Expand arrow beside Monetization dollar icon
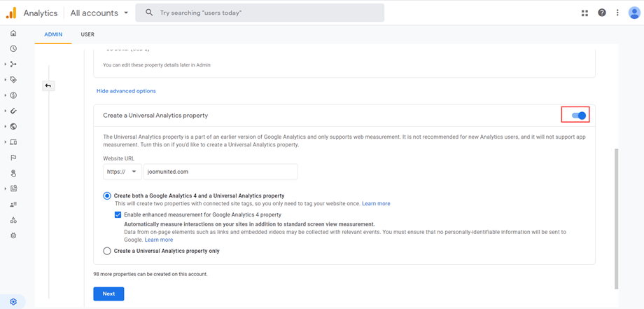Screen dimensions: 644x309 5,95
